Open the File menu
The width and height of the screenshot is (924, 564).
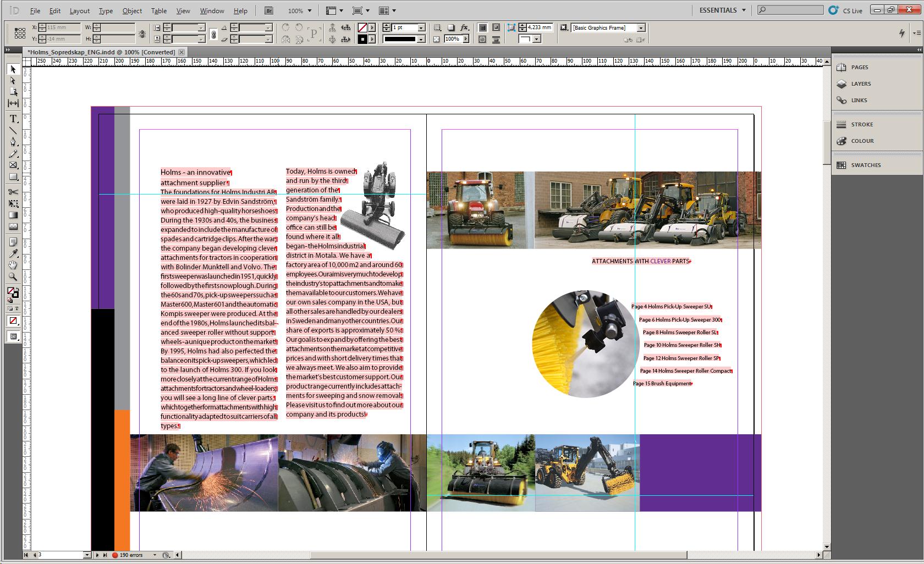[x=35, y=10]
